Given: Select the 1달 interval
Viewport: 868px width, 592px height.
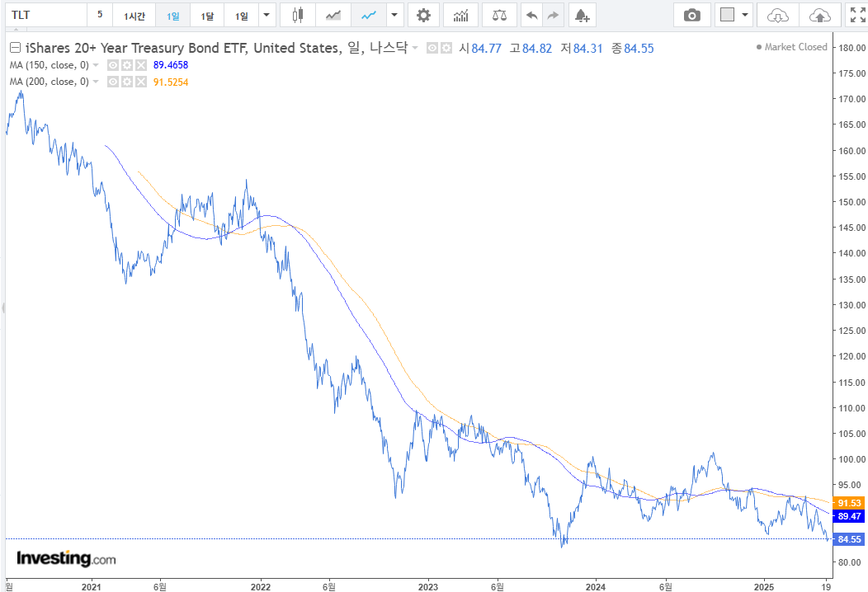Looking at the screenshot, I should pos(207,15).
